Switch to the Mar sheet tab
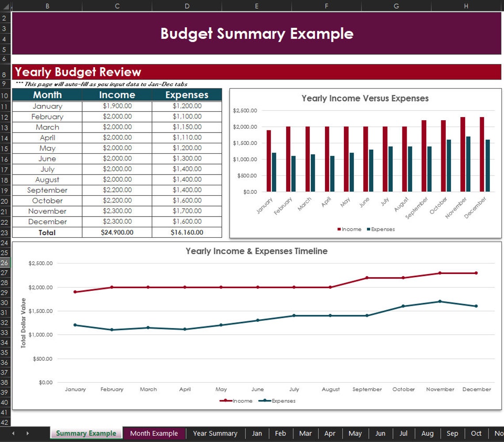 [x=305, y=434]
